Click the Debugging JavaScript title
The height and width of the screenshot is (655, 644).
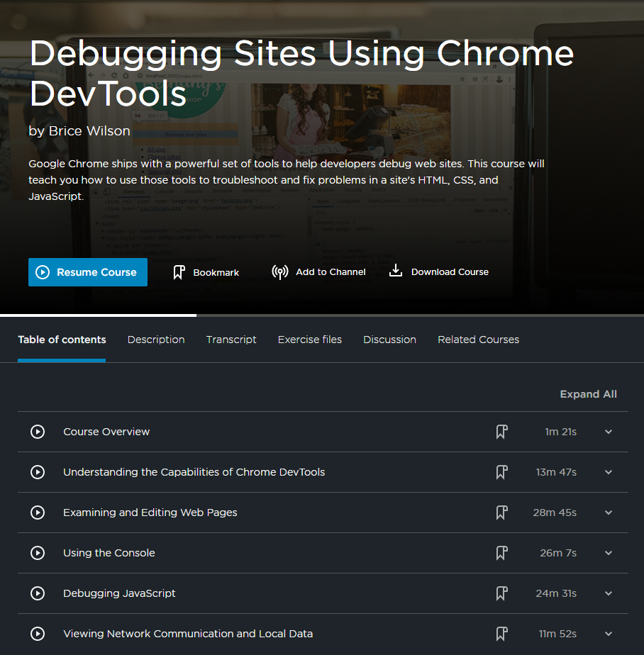click(119, 593)
